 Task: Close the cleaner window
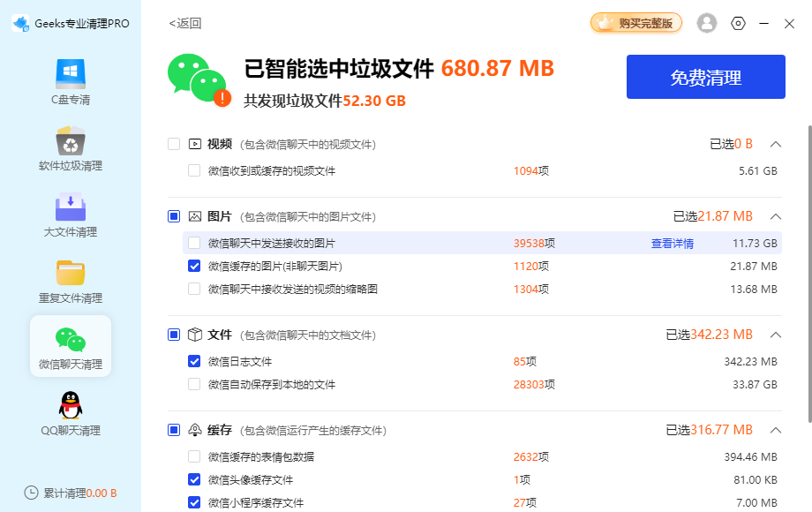[x=789, y=24]
